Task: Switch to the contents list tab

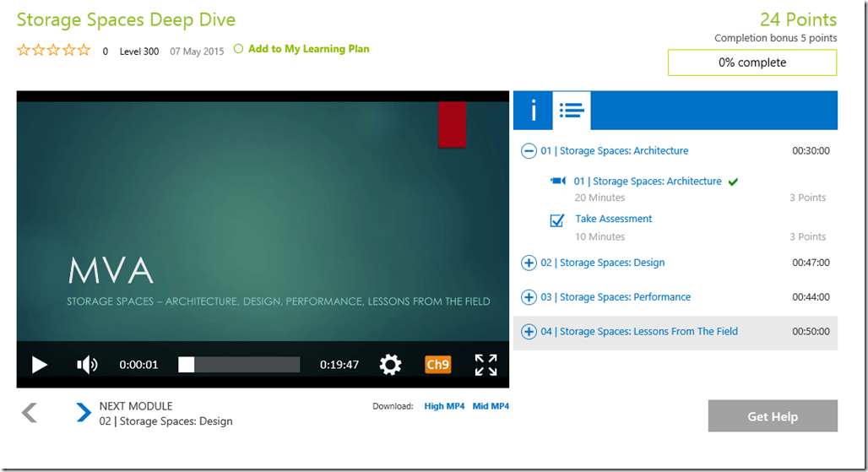Action: pos(572,110)
